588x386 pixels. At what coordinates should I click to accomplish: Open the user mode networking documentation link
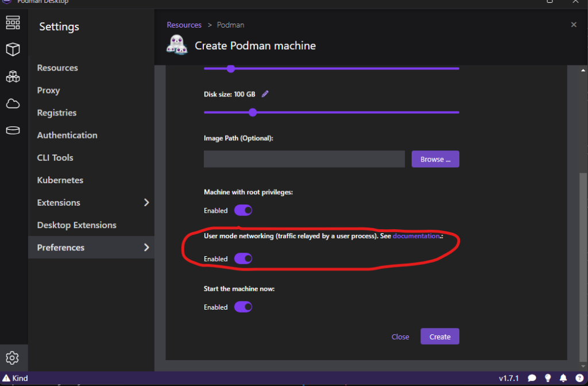(416, 236)
